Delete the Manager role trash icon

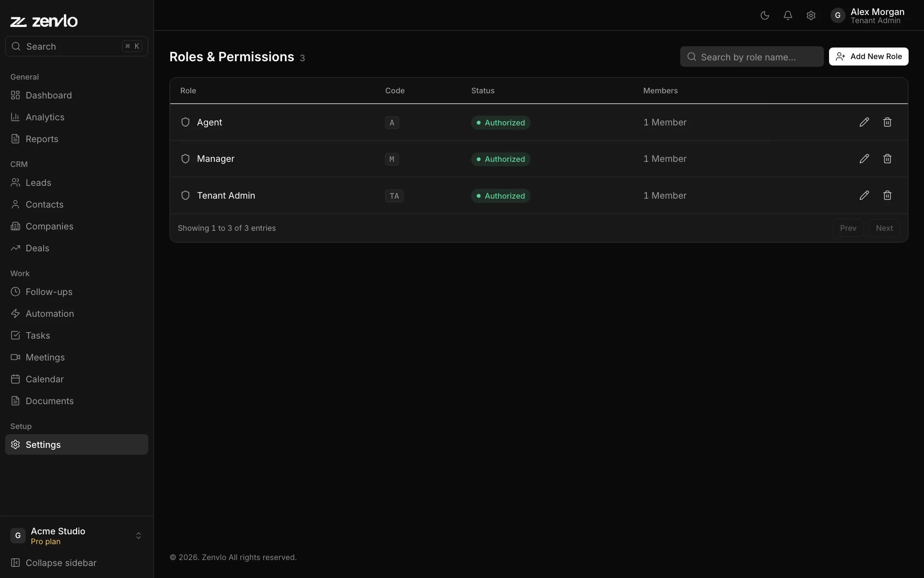click(x=887, y=158)
